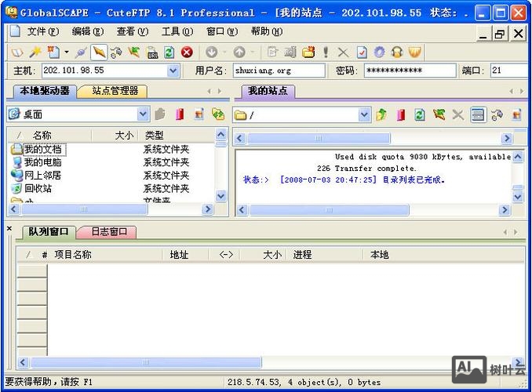The image size is (532, 392).
Task: Select the 本地驱动器 tab
Action: (x=45, y=91)
